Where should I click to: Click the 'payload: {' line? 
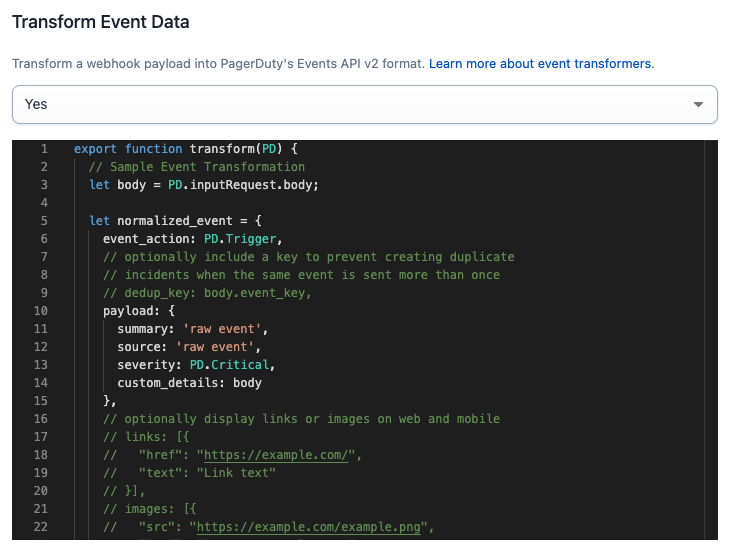pos(139,311)
